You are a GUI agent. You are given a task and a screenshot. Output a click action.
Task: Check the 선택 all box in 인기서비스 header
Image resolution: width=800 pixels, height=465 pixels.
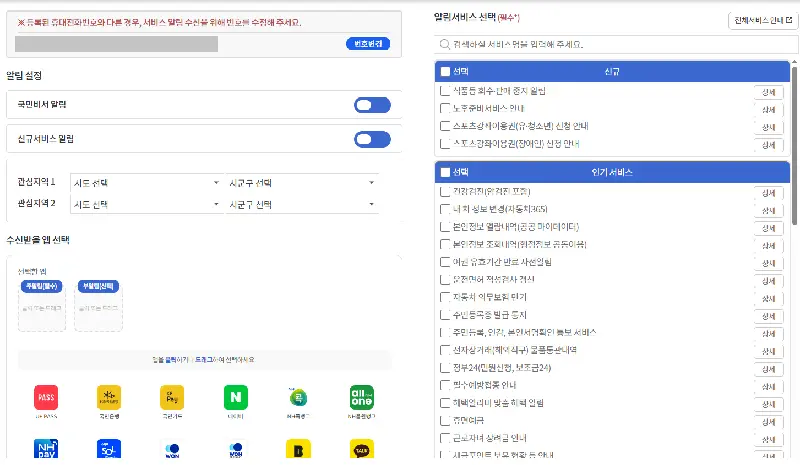[x=445, y=172]
